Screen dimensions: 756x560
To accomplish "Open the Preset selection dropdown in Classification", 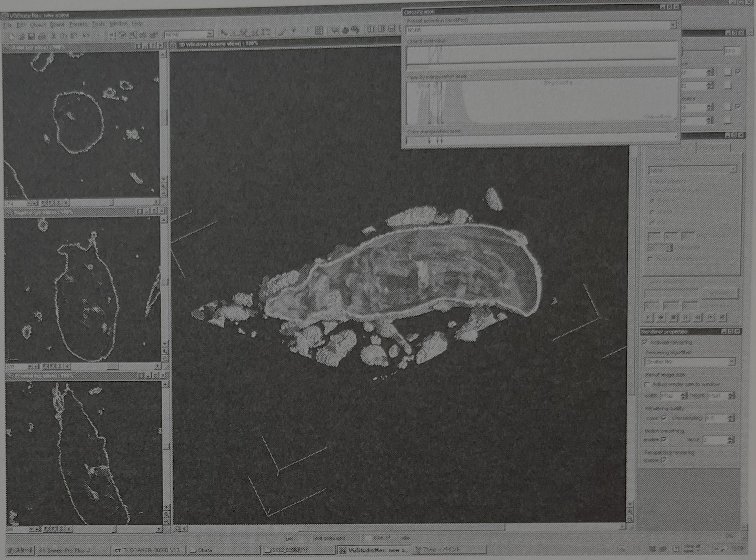I will coord(673,25).
